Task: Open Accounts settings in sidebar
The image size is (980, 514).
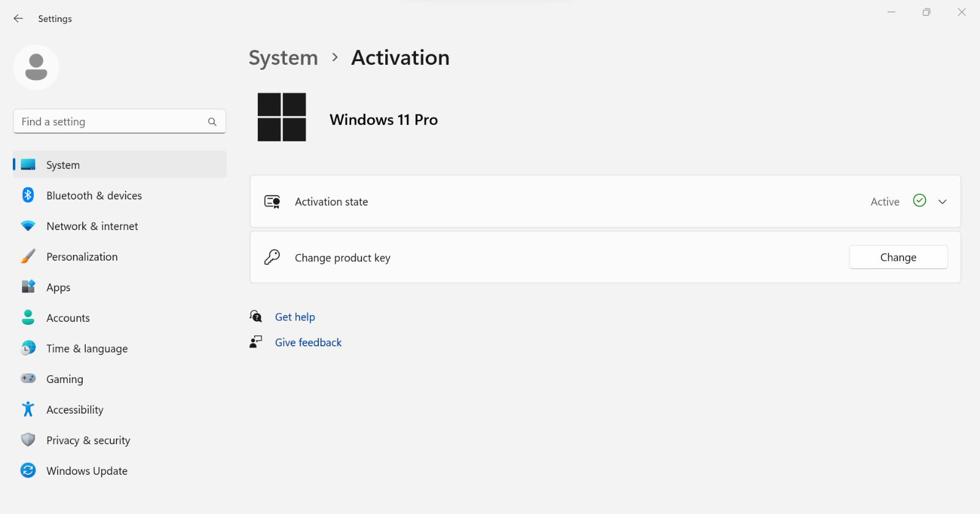Action: tap(68, 318)
